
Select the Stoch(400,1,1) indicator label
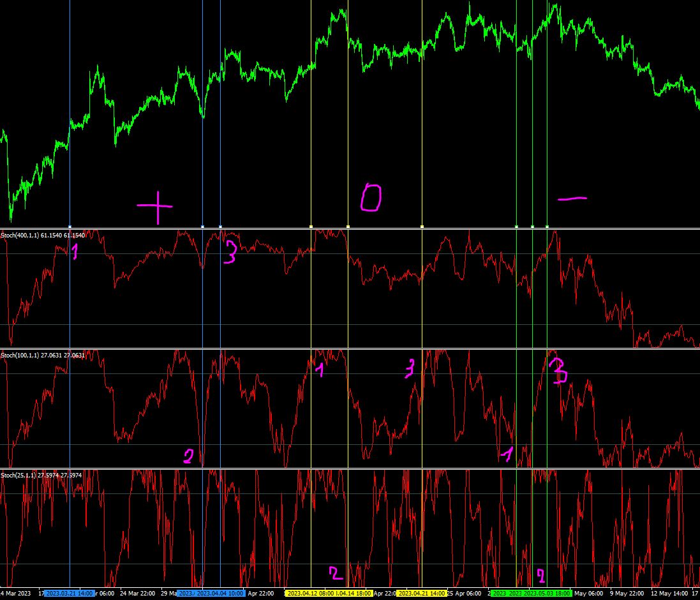[43, 236]
